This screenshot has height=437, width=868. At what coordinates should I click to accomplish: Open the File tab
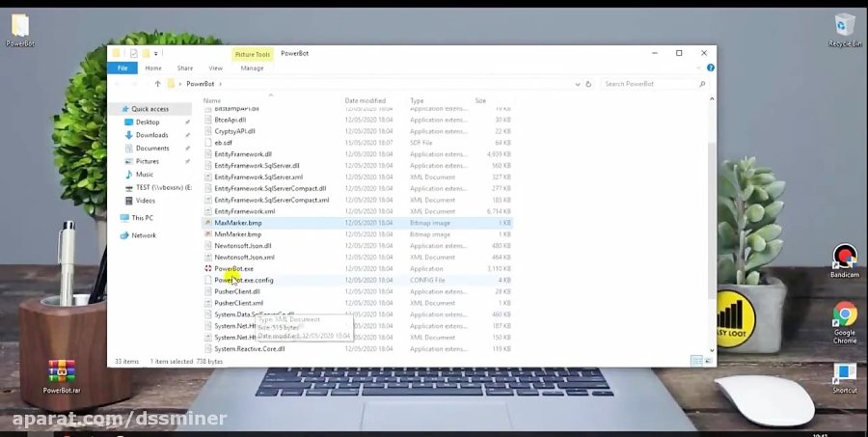tap(122, 68)
